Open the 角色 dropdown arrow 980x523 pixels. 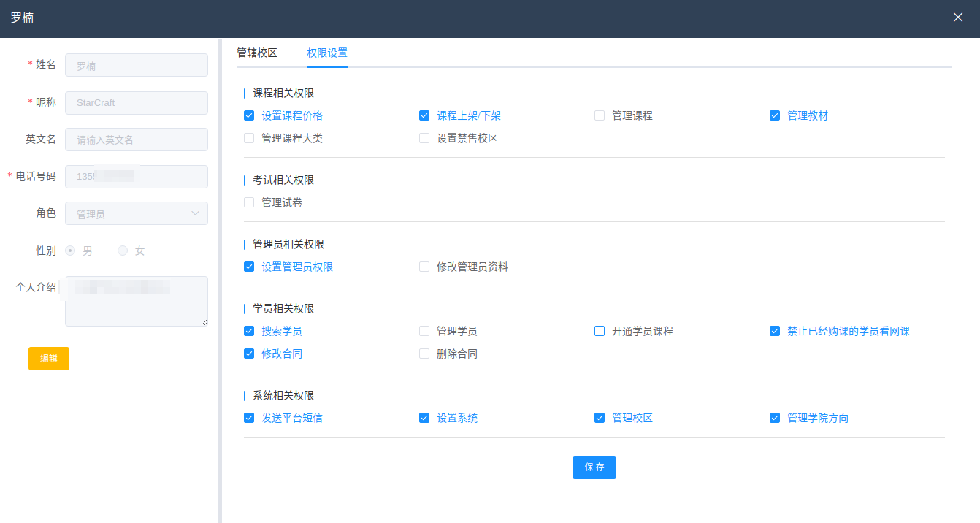coord(195,213)
